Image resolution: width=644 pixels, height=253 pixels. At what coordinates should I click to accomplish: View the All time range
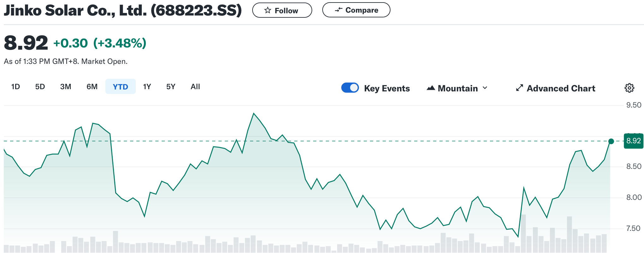pos(195,87)
